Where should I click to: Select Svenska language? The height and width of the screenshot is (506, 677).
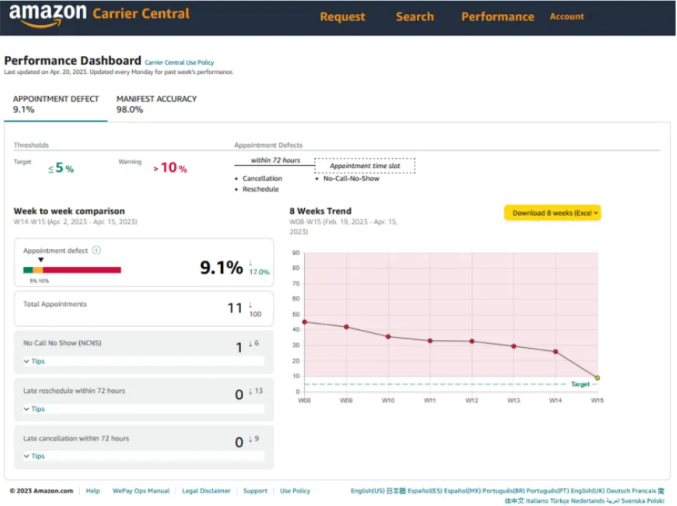[x=633, y=501]
